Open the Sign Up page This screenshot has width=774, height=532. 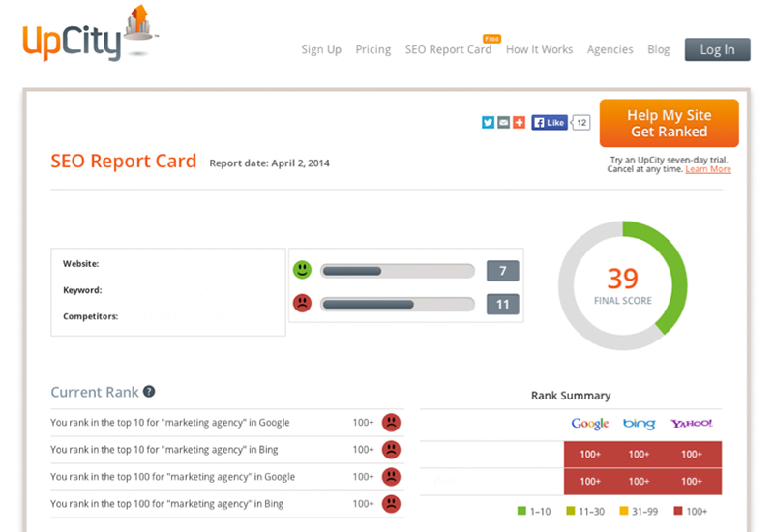(x=321, y=50)
